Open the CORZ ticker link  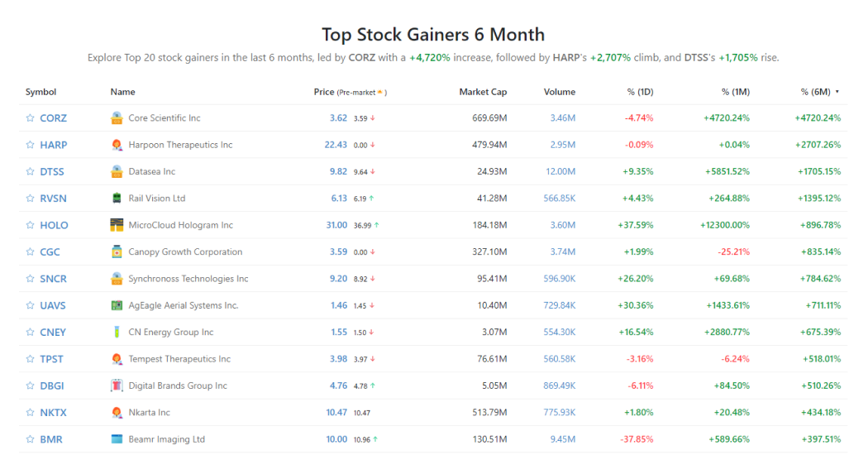click(x=53, y=118)
